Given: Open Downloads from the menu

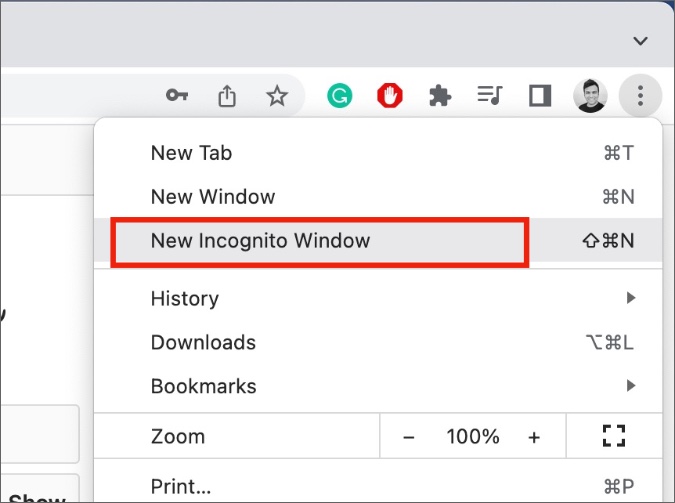Looking at the screenshot, I should pos(378,342).
